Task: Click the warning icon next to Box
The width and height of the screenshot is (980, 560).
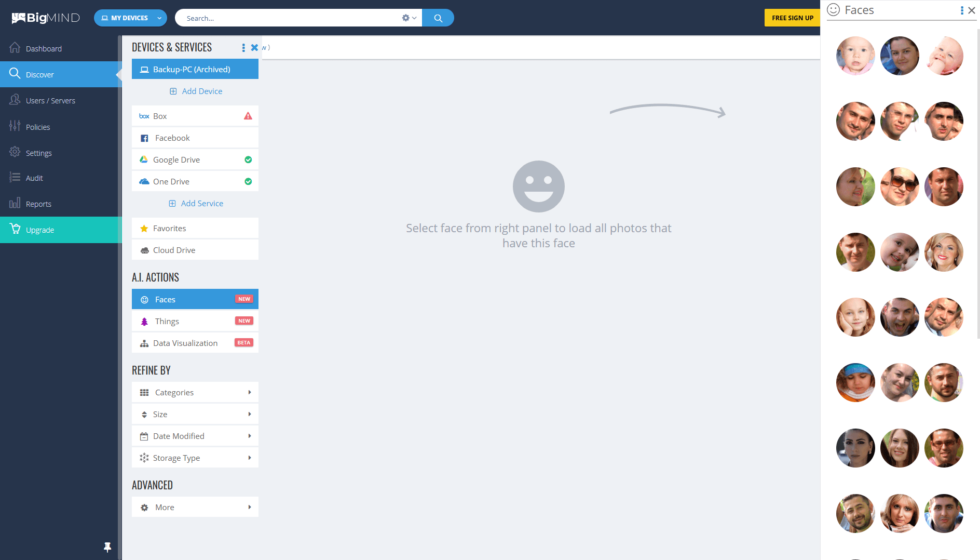Action: pos(248,115)
